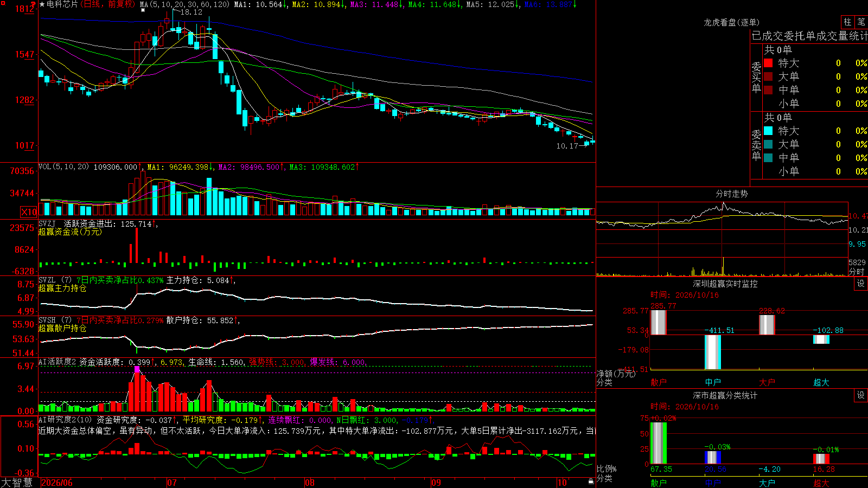Select the VOL(5,10,20) indicator label

click(x=64, y=167)
